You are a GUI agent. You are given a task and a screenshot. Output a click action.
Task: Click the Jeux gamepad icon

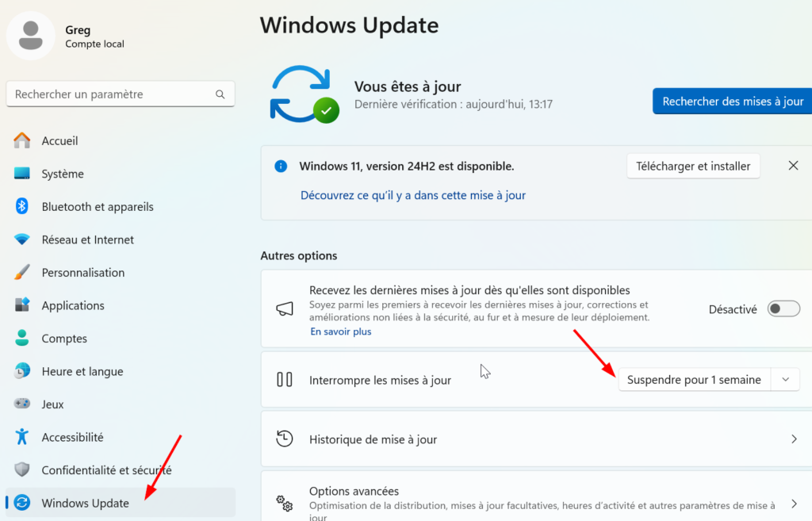[21, 404]
